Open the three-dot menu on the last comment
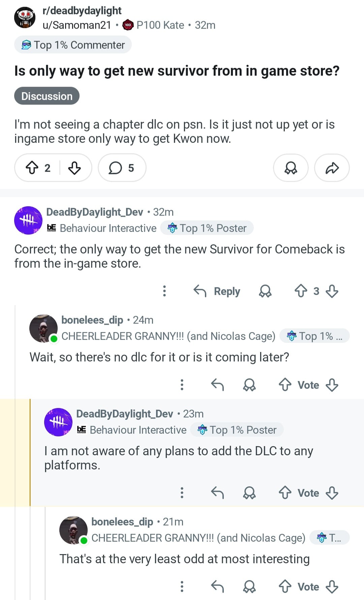 182,587
